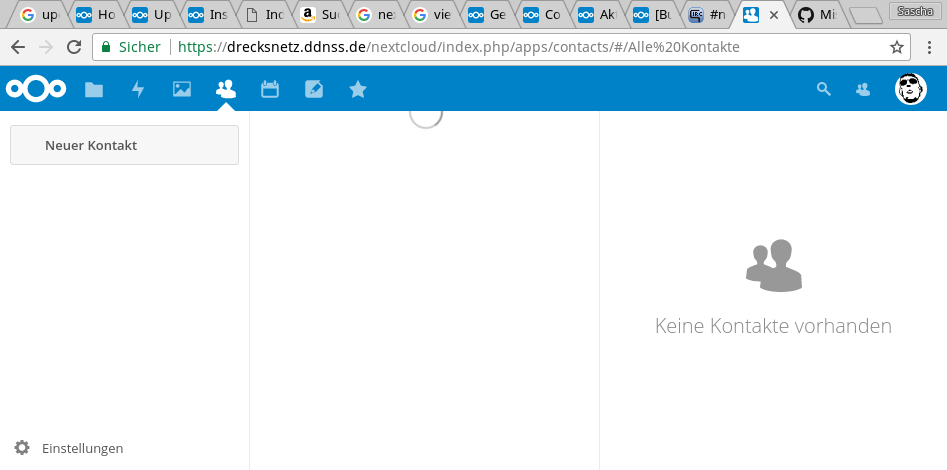
Task: Open the user avatar menu
Action: click(x=910, y=89)
